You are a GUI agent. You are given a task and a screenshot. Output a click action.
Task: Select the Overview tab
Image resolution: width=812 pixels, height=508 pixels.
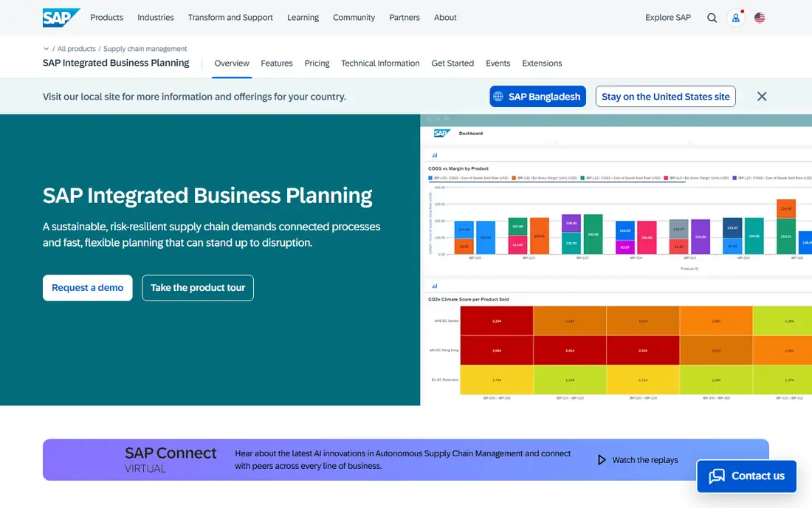coord(232,63)
